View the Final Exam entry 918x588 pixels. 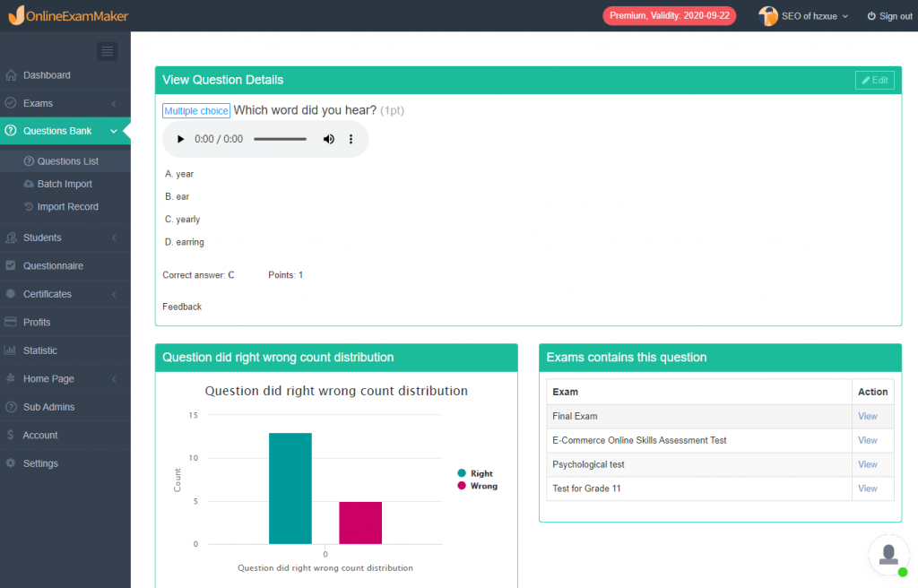(x=867, y=416)
